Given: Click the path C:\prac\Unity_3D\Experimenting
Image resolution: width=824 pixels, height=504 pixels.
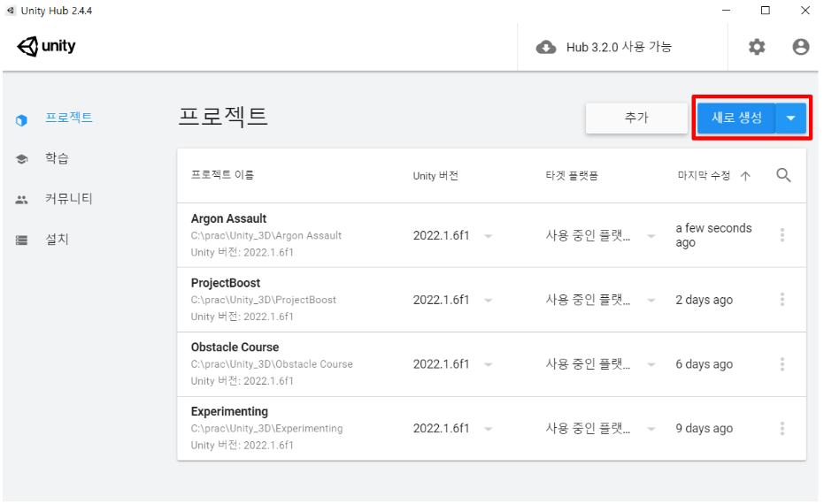Looking at the screenshot, I should 266,428.
